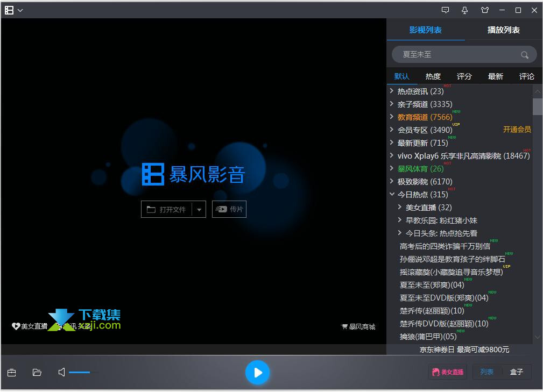
Task: Select the 擒狼(蒲巴甲)(05) item
Action: (x=428, y=337)
